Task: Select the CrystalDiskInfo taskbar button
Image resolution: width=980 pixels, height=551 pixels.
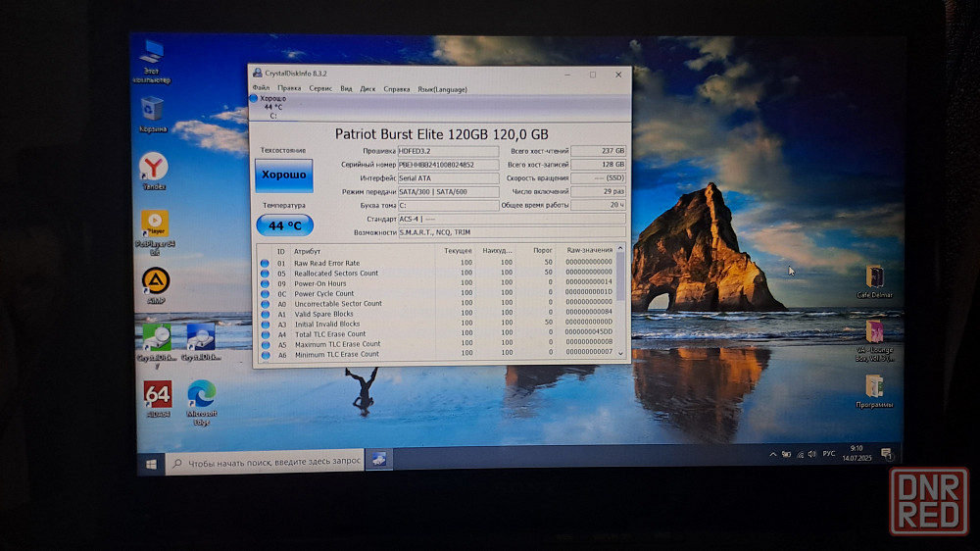Action: pos(378,460)
